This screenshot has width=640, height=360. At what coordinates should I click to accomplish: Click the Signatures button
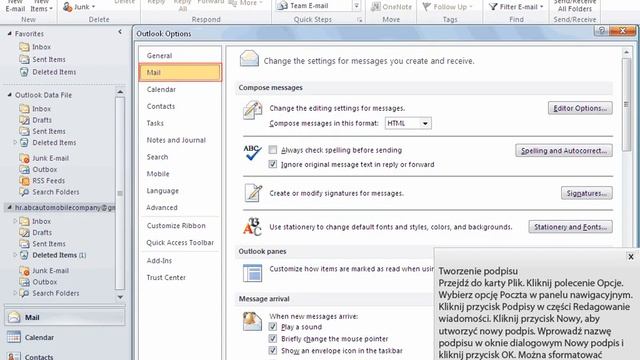point(587,193)
